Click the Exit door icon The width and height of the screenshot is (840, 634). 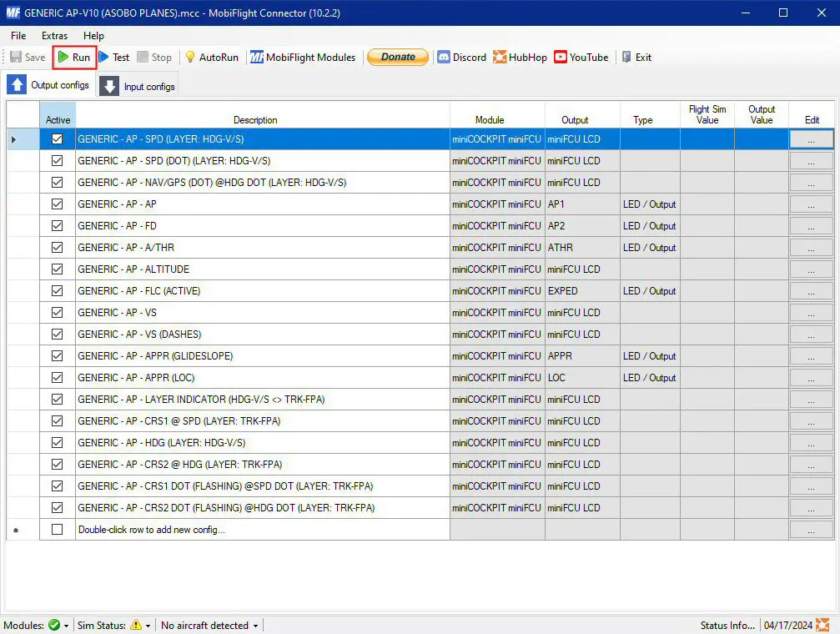pyautogui.click(x=626, y=57)
